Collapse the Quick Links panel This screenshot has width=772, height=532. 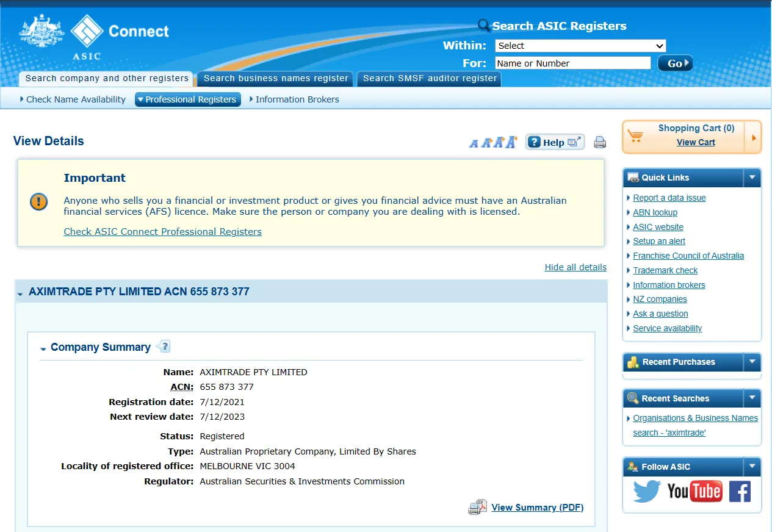click(x=752, y=178)
